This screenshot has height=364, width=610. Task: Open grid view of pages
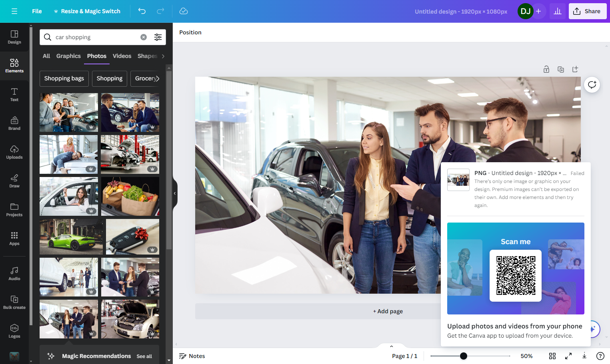point(552,356)
